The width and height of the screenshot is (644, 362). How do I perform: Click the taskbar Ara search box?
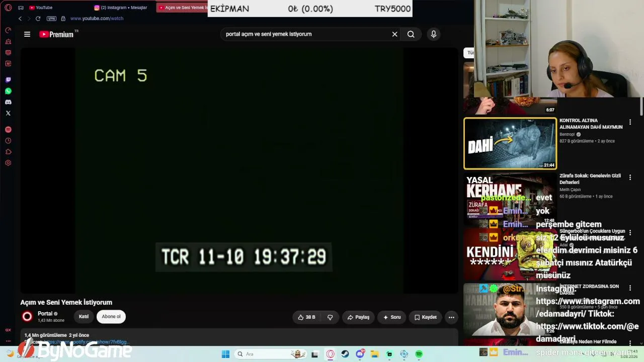click(271, 354)
